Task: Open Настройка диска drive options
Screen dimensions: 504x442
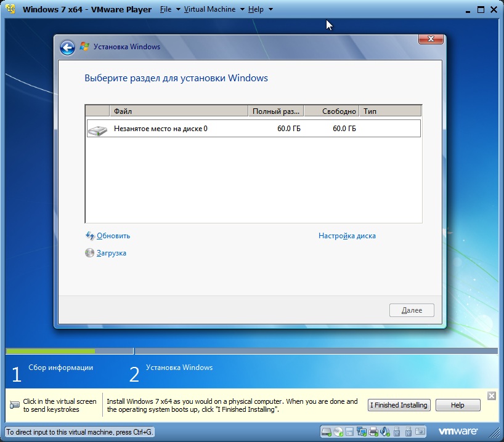Action: tap(347, 236)
